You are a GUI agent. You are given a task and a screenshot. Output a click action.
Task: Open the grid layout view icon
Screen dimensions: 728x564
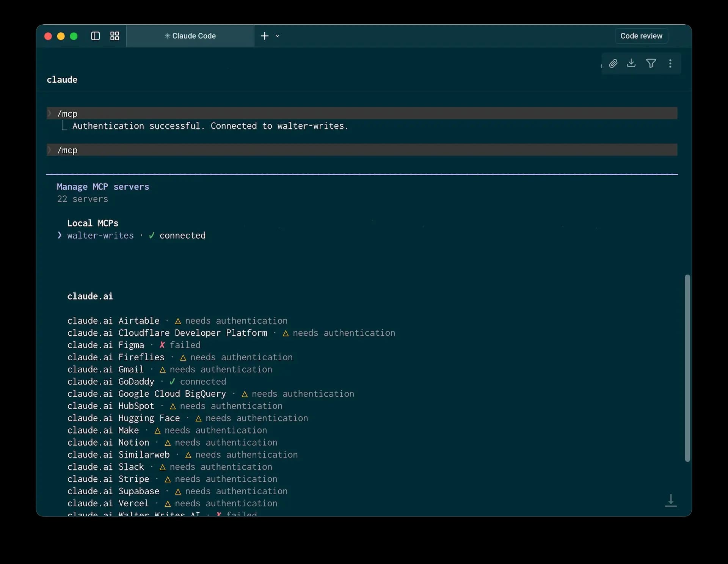pyautogui.click(x=115, y=36)
